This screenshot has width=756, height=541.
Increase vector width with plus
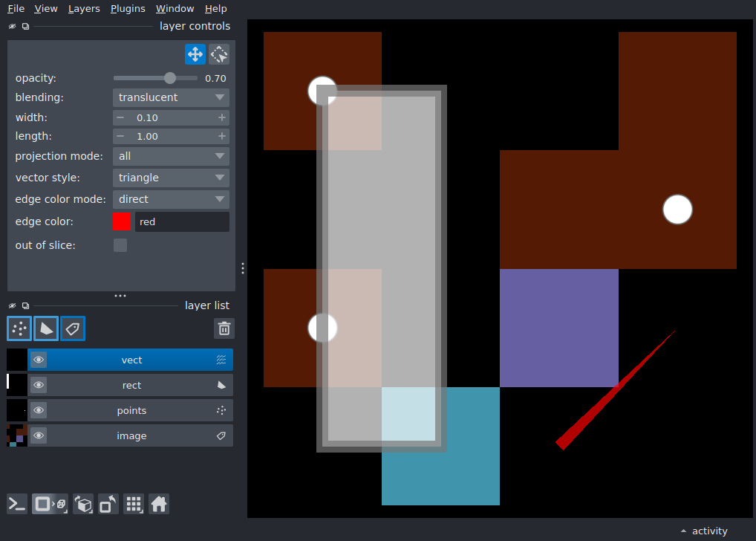222,117
